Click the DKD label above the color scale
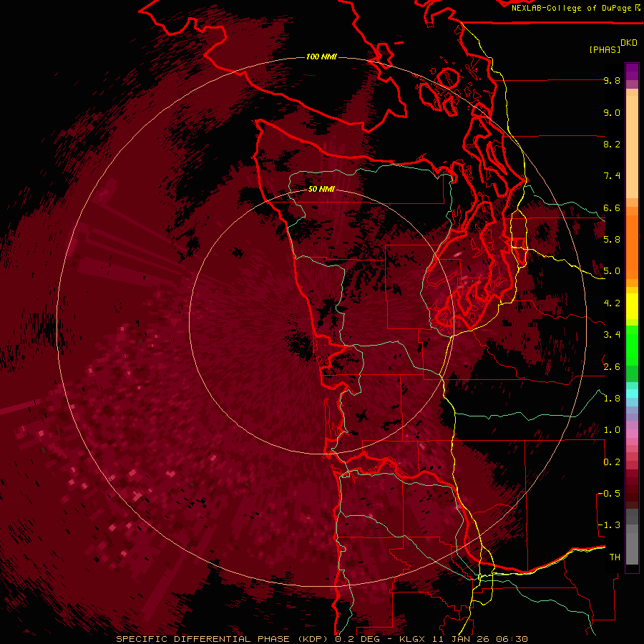This screenshot has width=644, height=644. [x=629, y=42]
